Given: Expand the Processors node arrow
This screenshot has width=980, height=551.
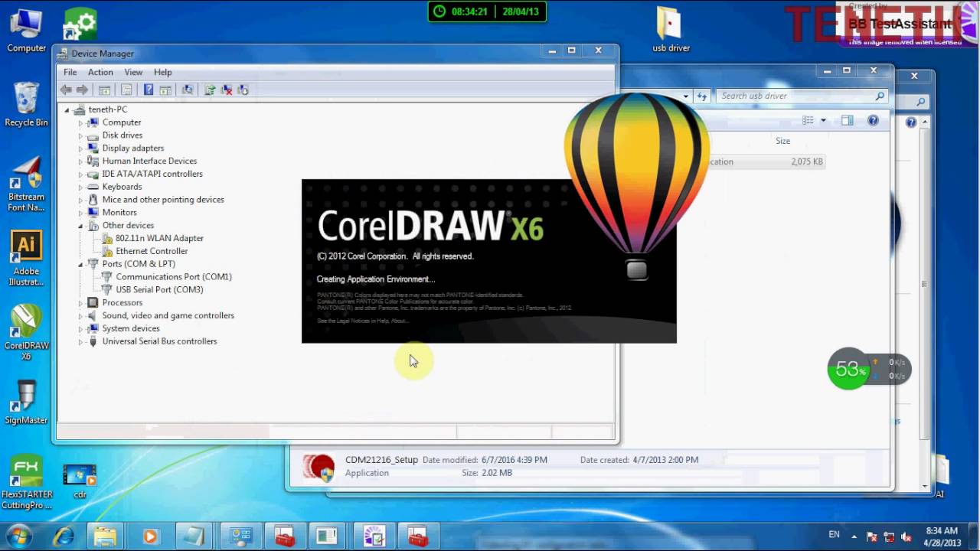Looking at the screenshot, I should click(x=80, y=303).
